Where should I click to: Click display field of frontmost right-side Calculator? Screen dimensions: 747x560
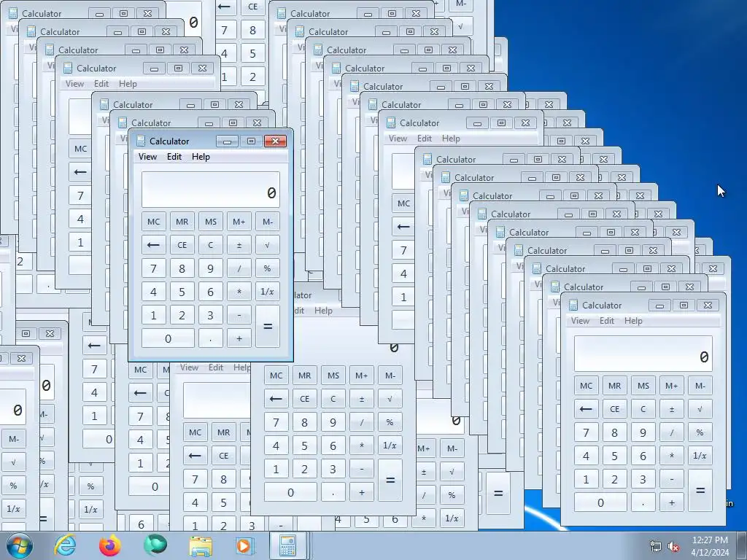[643, 354]
